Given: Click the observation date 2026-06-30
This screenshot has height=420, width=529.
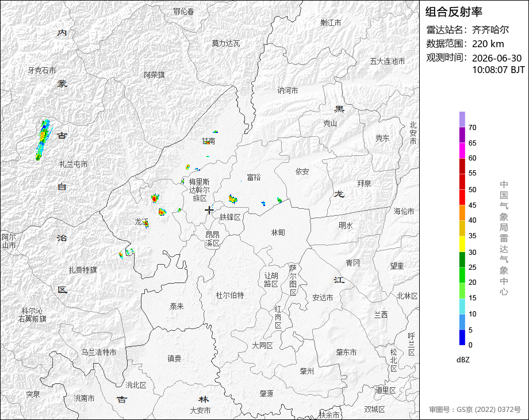Looking at the screenshot, I should pyautogui.click(x=497, y=58).
